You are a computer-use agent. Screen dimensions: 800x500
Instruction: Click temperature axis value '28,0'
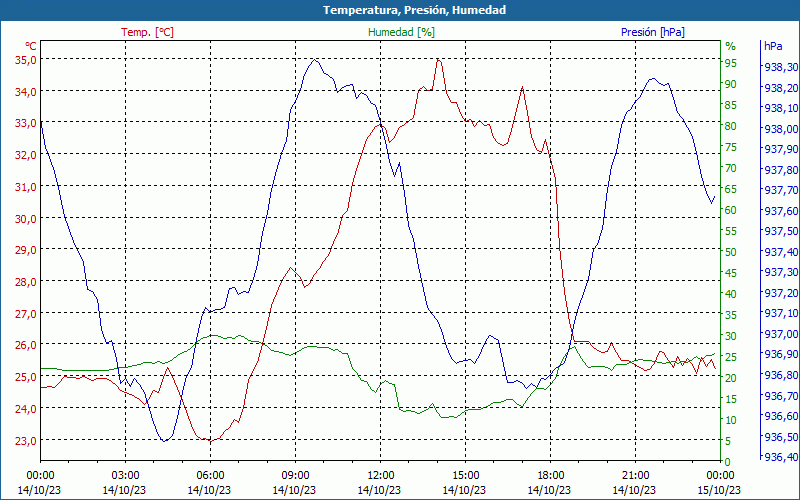tap(26, 282)
